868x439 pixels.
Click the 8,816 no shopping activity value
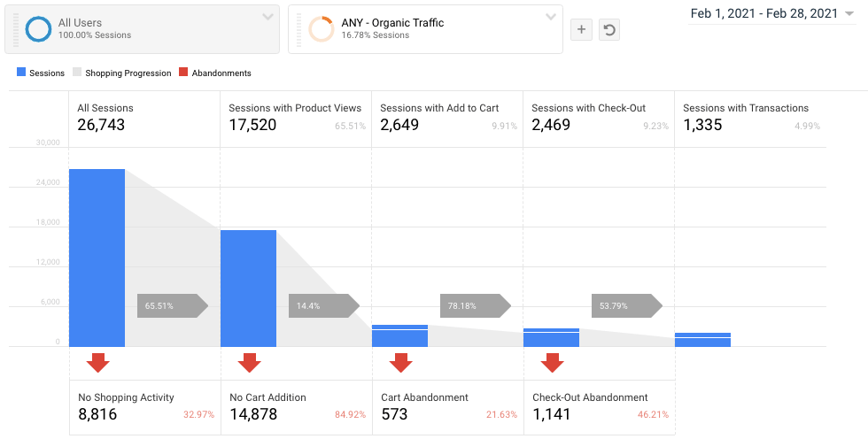coord(97,414)
